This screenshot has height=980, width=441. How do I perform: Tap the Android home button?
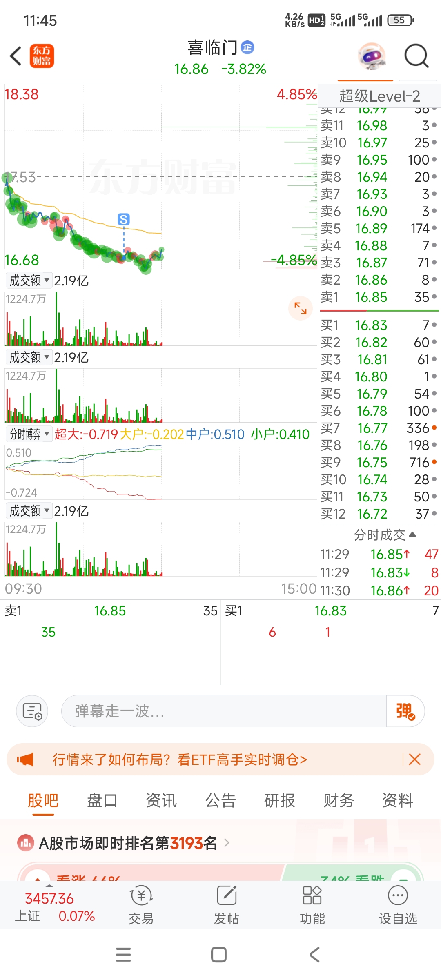coord(219,955)
